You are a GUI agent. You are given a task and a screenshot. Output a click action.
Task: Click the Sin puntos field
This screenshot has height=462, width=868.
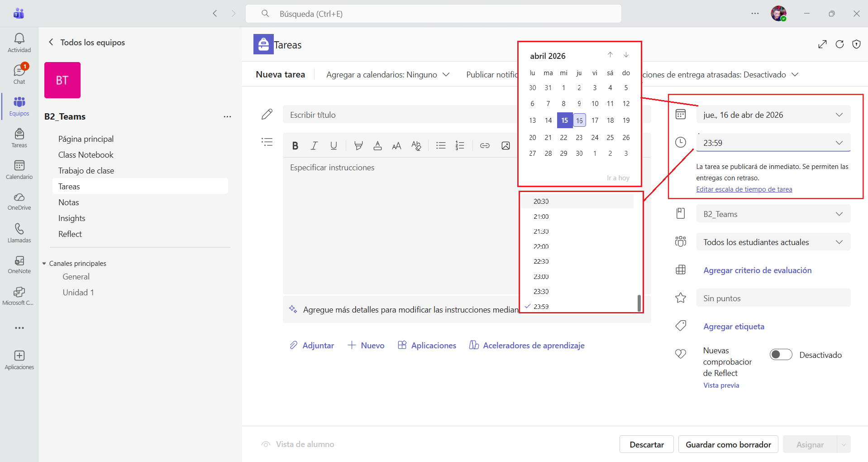(773, 298)
